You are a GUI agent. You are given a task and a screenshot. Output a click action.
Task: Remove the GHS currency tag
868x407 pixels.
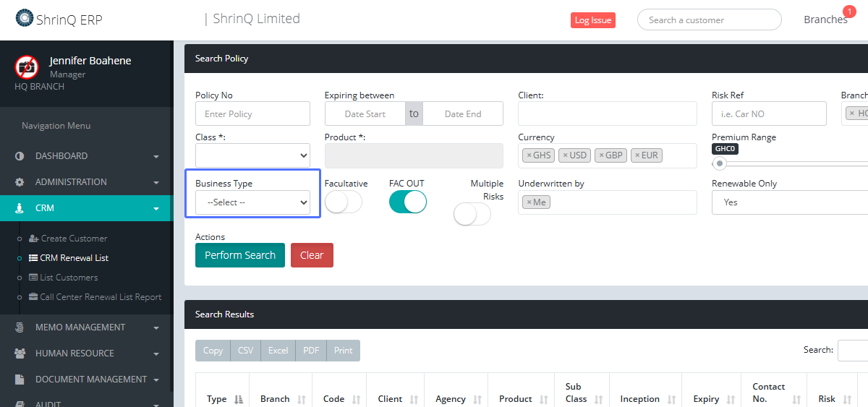529,155
